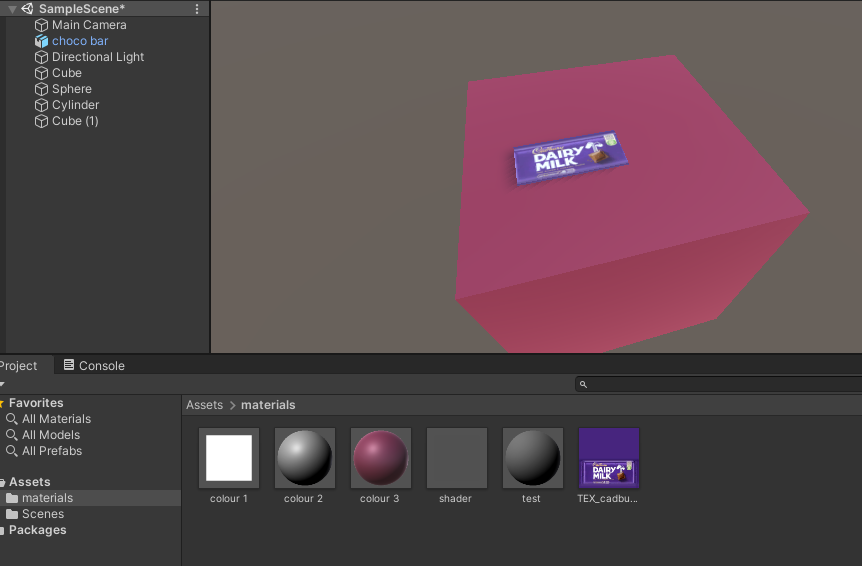Select the TEX_cadbu... texture thumbnail
Viewport: 862px width, 566px height.
pos(609,458)
